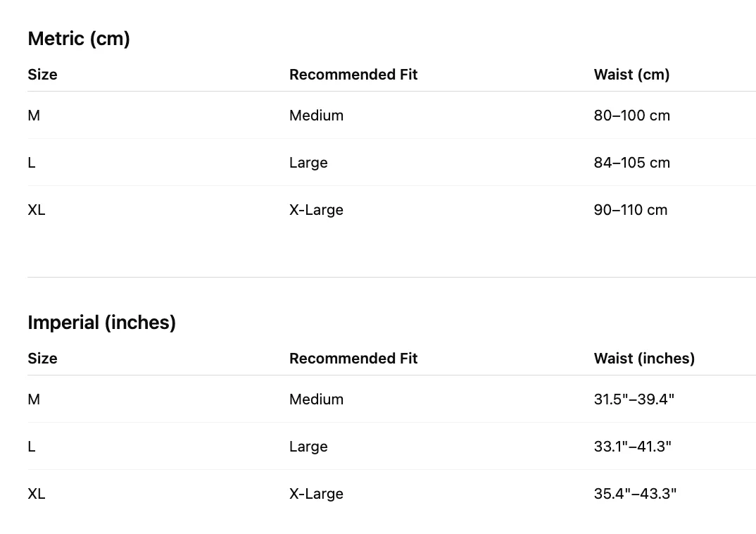Click Large fit in the imperial table
756x534 pixels.
coord(308,447)
